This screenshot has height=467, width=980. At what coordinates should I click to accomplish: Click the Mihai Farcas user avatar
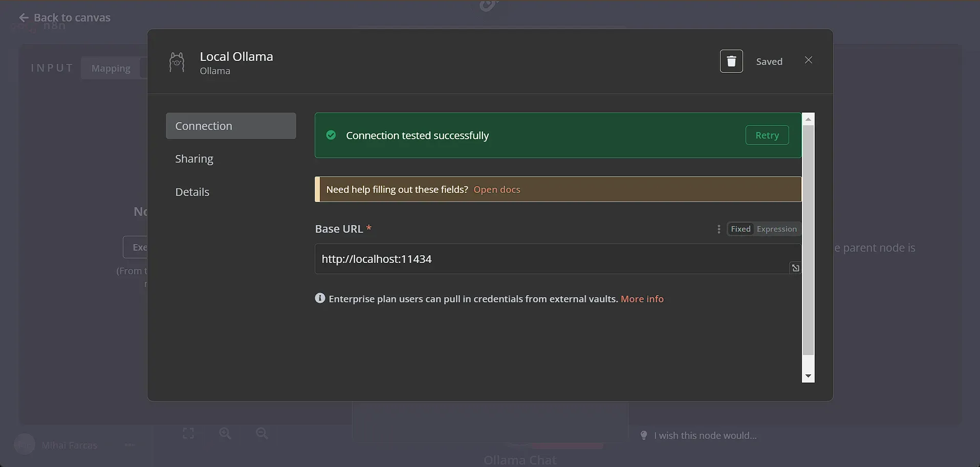(24, 444)
